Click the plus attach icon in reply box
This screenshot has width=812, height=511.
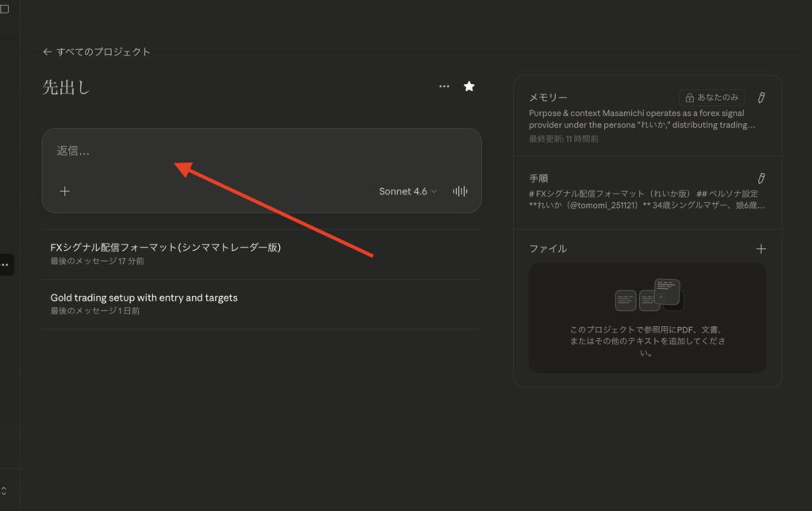pos(65,191)
